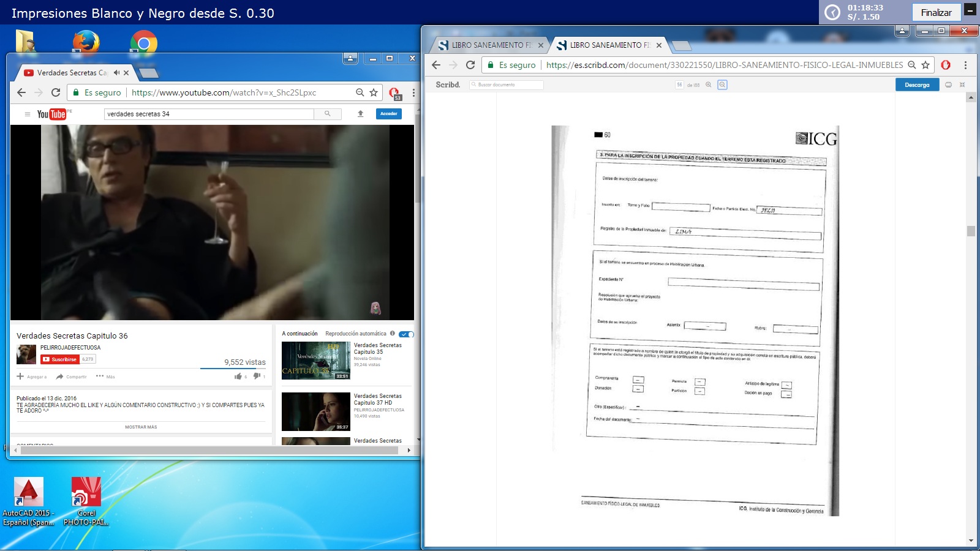The height and width of the screenshot is (551, 980).
Task: Reload the YouTube page
Action: (x=56, y=92)
